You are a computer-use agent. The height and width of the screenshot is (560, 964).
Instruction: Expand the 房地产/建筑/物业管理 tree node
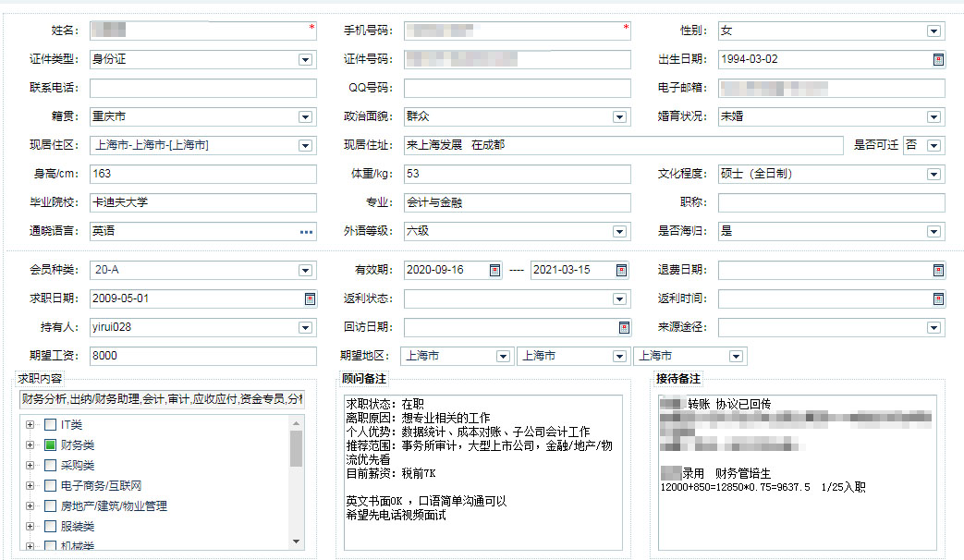point(30,505)
